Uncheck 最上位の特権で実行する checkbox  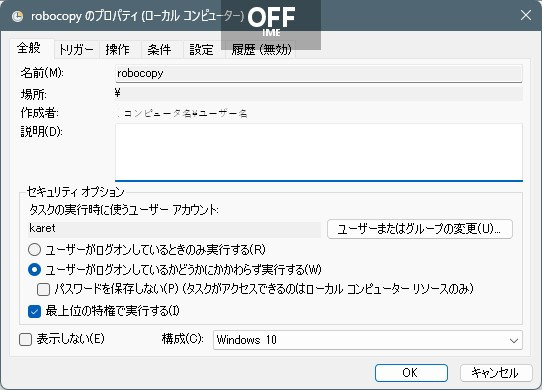coord(35,311)
